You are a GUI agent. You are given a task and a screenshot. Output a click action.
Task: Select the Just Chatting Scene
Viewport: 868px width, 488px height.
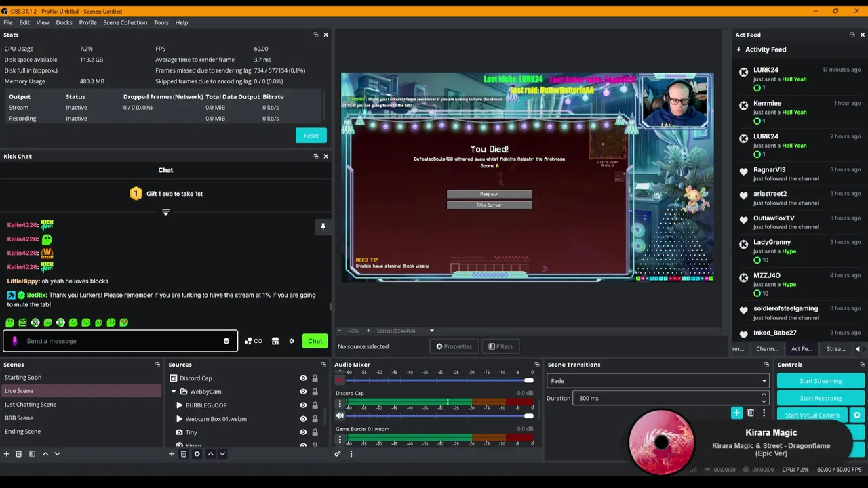[31, 405]
